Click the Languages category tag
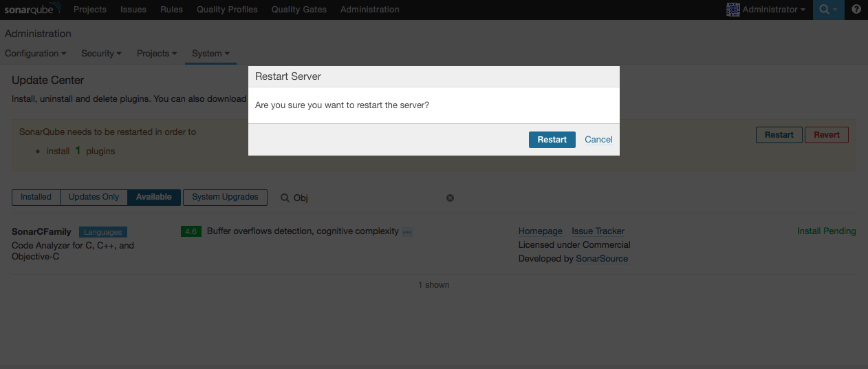The image size is (868, 369). (103, 233)
